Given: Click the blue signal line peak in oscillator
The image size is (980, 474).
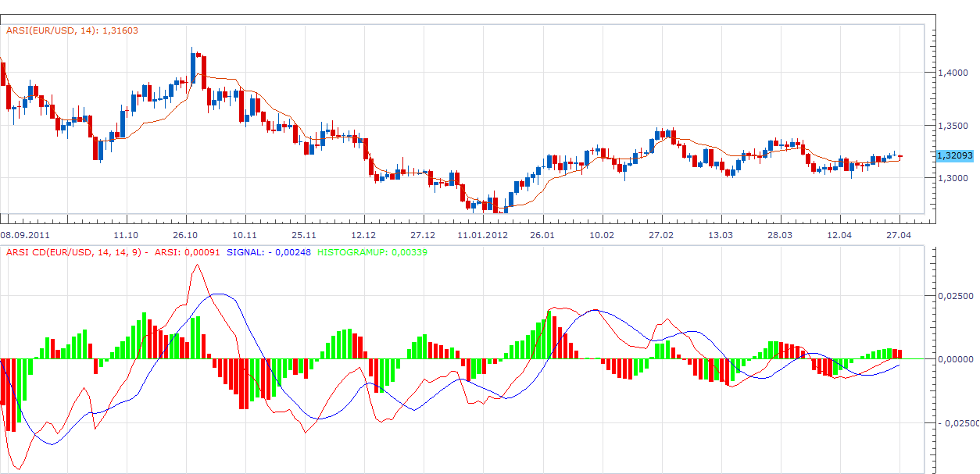Looking at the screenshot, I should (x=222, y=294).
